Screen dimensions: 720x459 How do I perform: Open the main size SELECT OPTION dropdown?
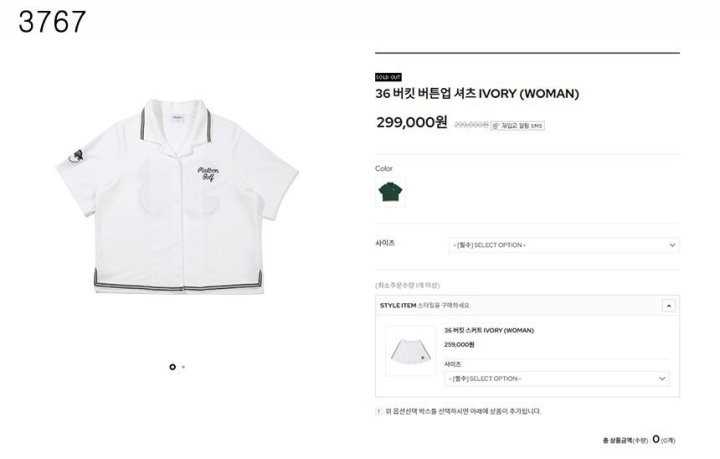tap(564, 245)
